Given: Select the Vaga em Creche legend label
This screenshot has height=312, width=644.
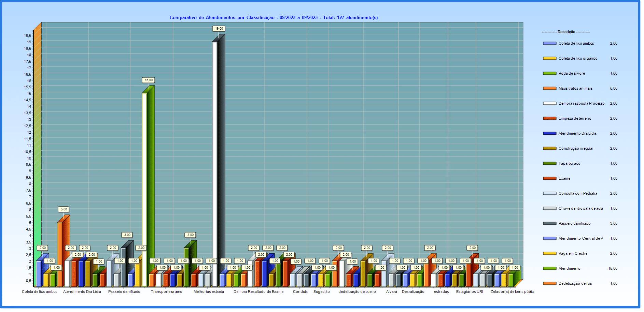Looking at the screenshot, I should pyautogui.click(x=573, y=253).
